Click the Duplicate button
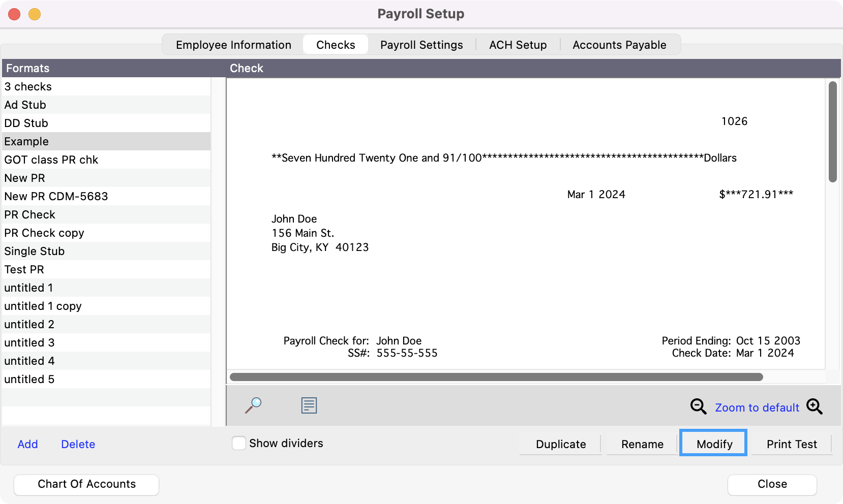Viewport: 843px width, 504px height. 560,444
